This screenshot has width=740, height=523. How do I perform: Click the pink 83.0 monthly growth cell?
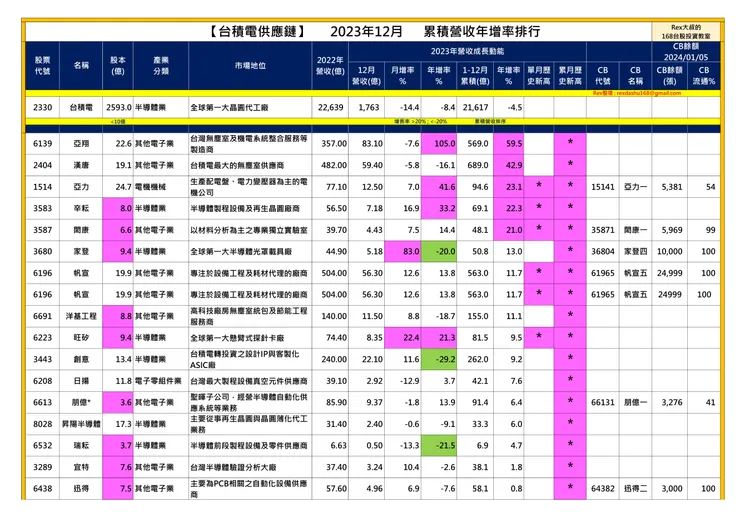403,252
